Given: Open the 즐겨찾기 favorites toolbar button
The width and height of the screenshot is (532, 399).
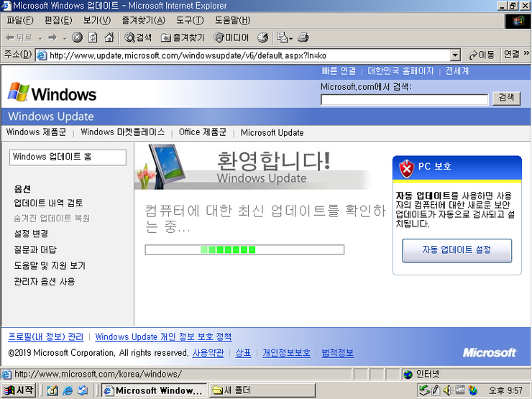Looking at the screenshot, I should tap(183, 37).
